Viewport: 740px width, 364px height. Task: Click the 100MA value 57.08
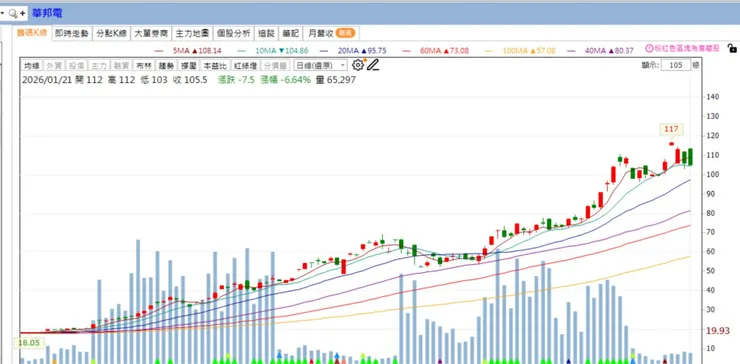[x=545, y=51]
